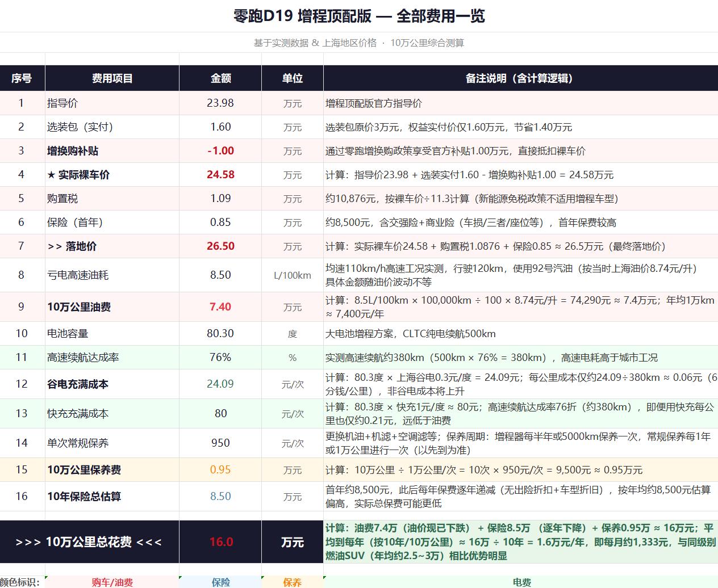Select the >> 落地价 cell

pyautogui.click(x=112, y=246)
